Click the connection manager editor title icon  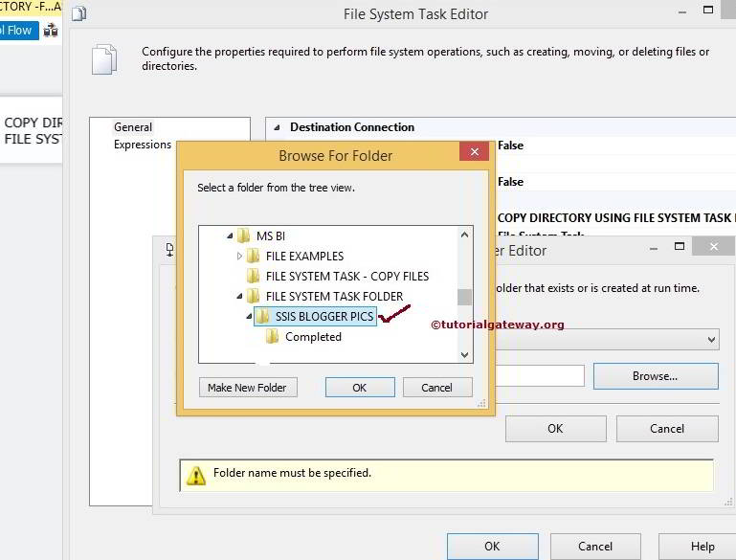coord(170,250)
